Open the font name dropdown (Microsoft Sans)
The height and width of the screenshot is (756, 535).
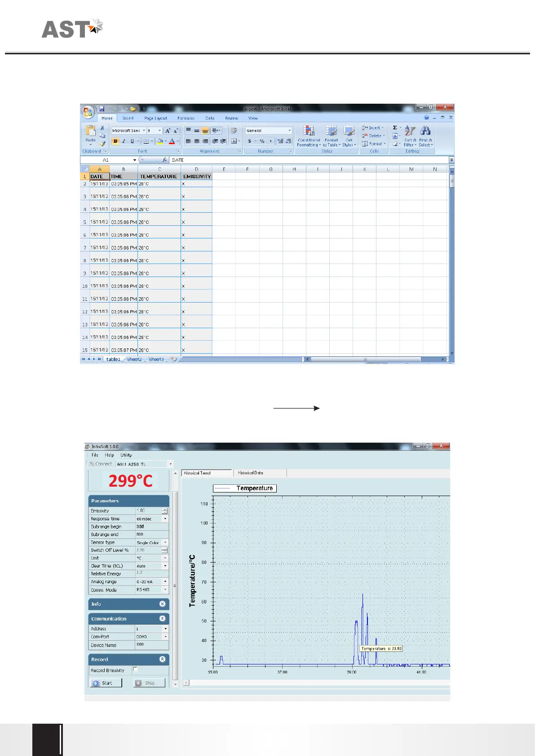144,131
